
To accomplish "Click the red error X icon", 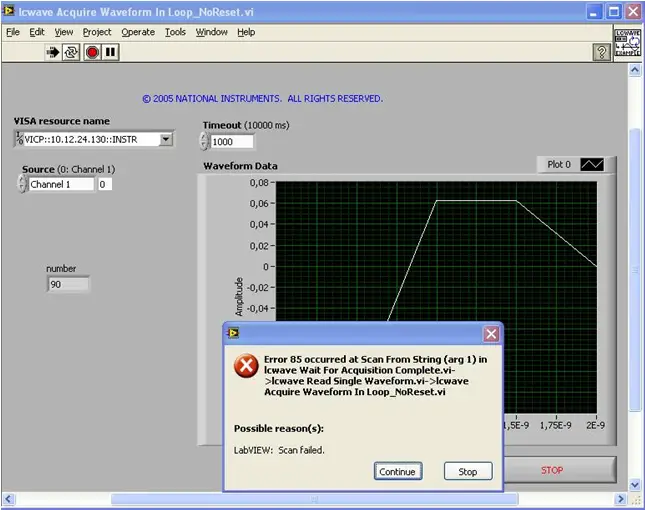I will 246,365.
